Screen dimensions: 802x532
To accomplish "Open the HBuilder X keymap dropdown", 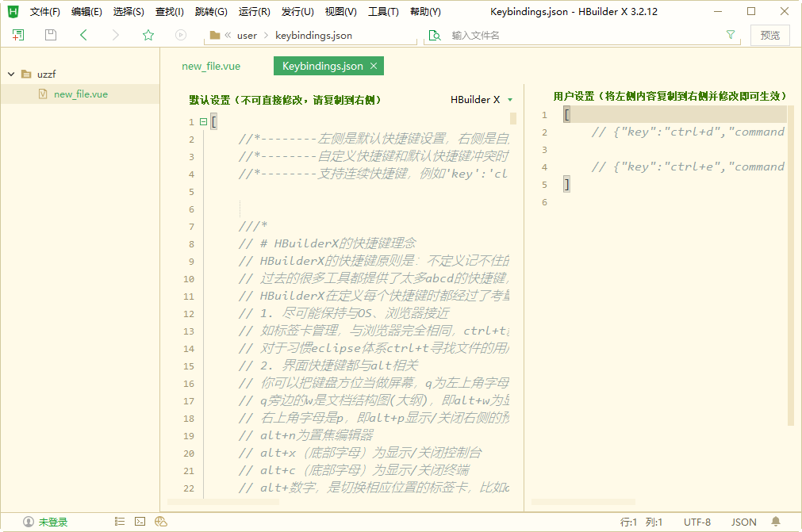I will tap(482, 100).
